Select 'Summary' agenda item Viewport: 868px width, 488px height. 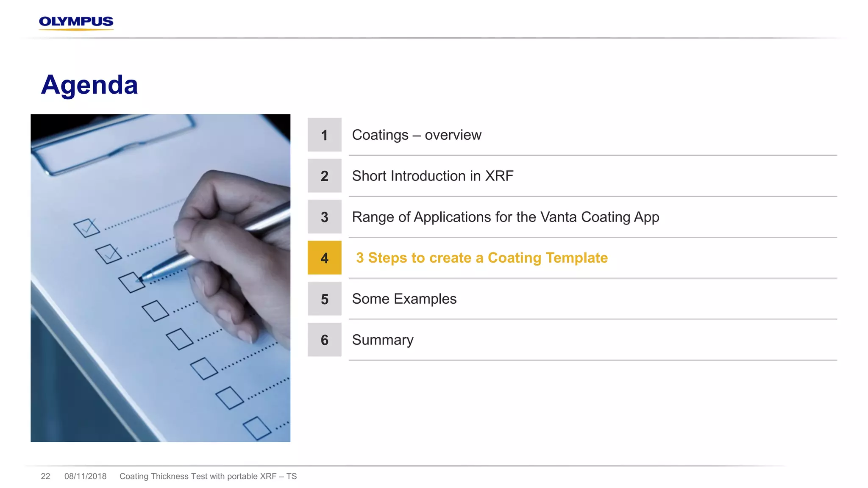383,340
